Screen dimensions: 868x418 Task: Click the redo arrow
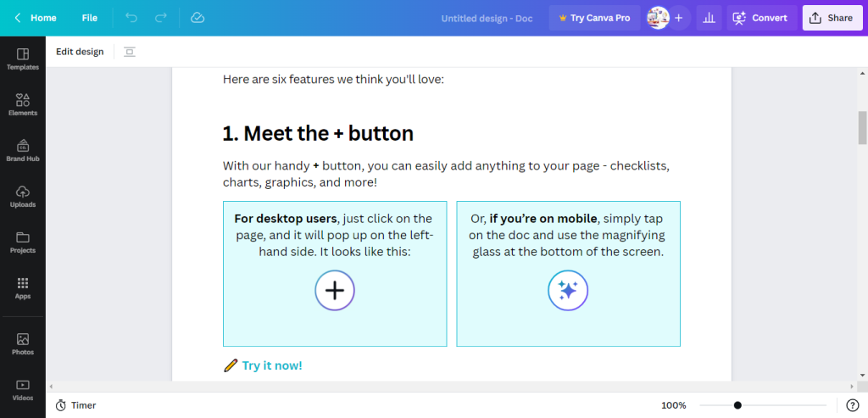(x=160, y=18)
